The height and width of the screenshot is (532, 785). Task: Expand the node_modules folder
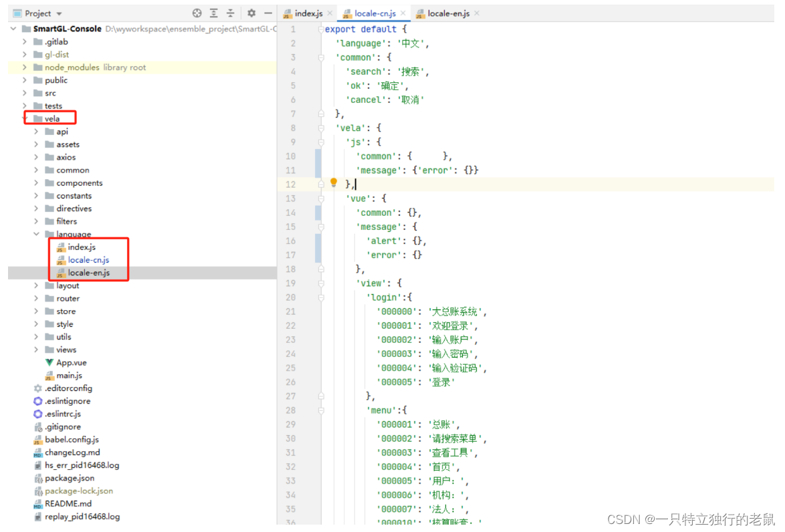pos(25,68)
